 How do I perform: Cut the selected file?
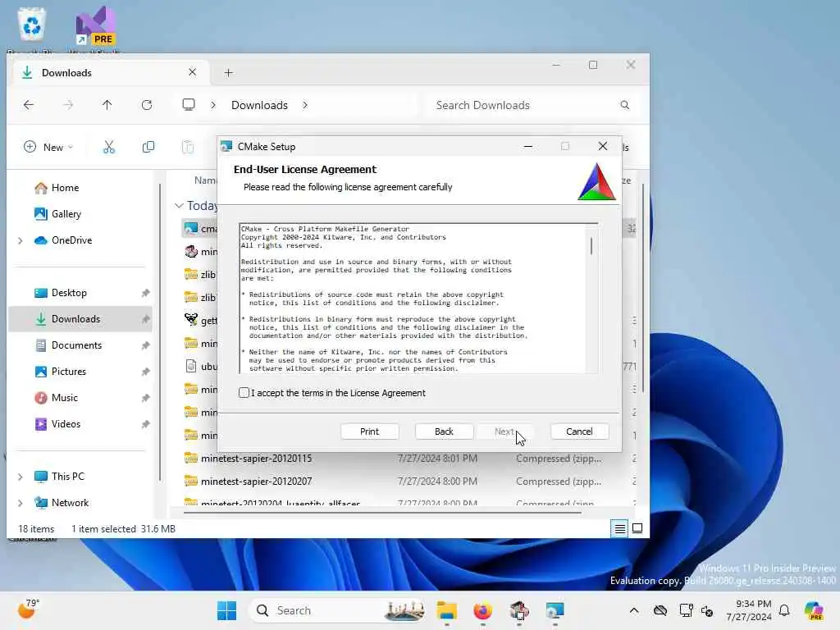pos(109,147)
